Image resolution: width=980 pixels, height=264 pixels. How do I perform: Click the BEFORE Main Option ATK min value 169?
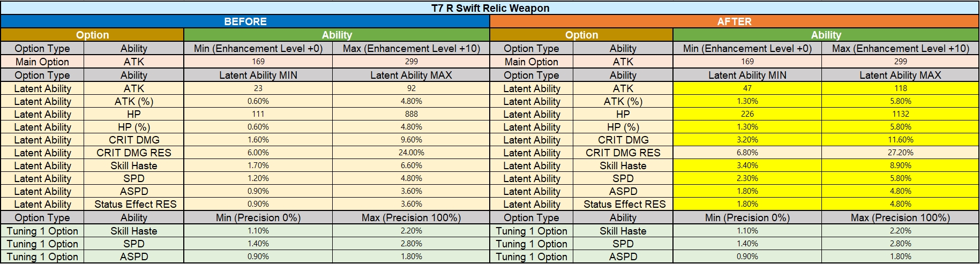coord(258,62)
